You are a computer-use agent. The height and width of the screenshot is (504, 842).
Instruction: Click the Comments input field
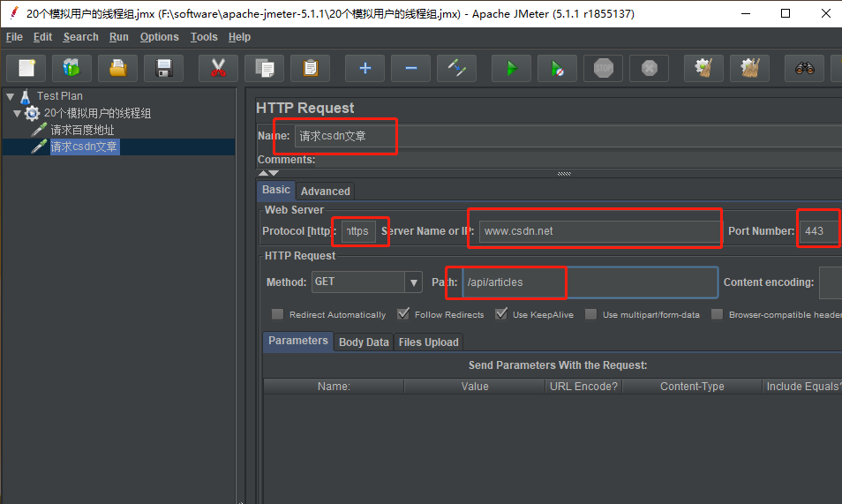[579, 160]
